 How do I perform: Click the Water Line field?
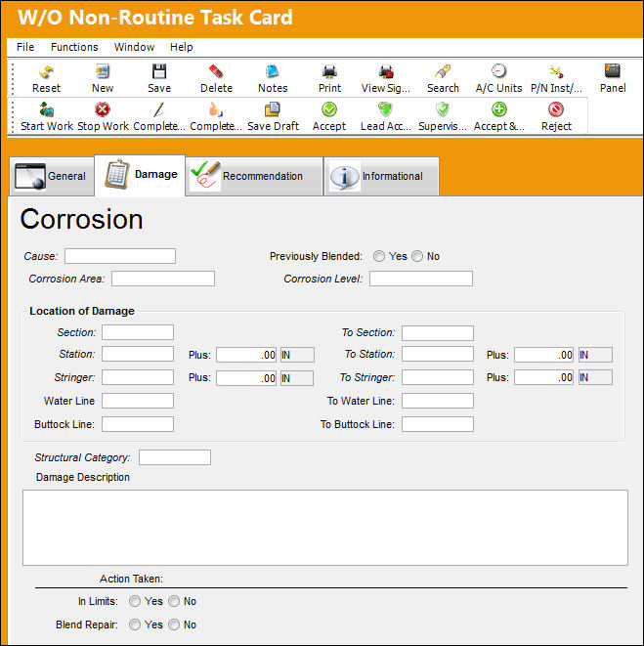click(x=138, y=401)
